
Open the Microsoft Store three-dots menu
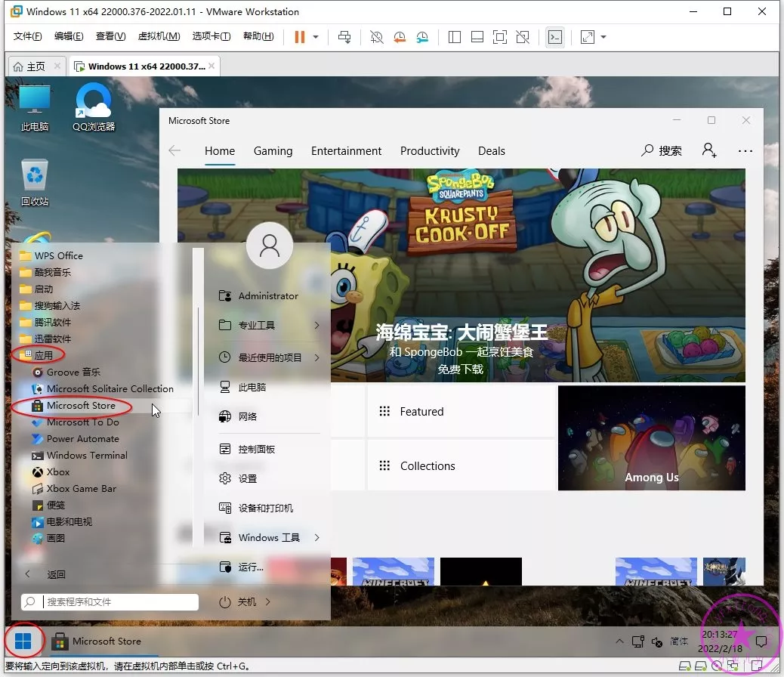745,150
